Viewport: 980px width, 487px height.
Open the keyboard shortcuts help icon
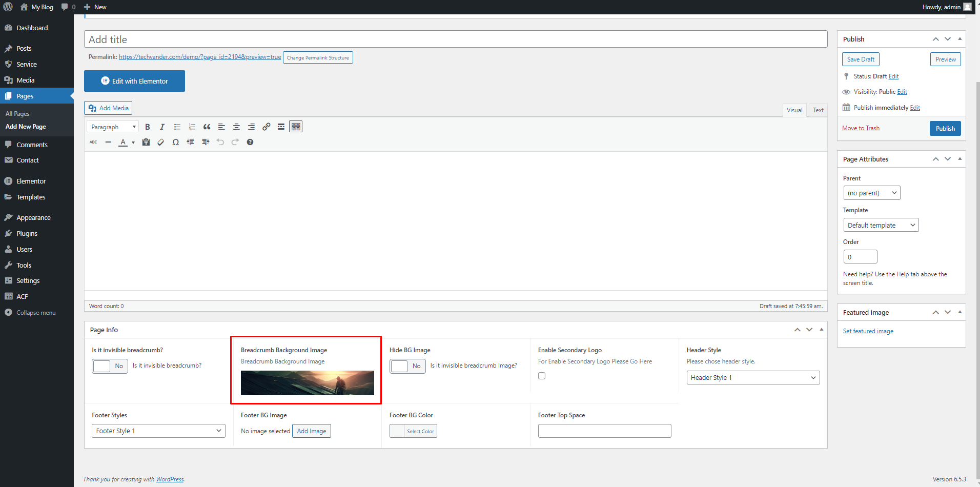pyautogui.click(x=250, y=143)
